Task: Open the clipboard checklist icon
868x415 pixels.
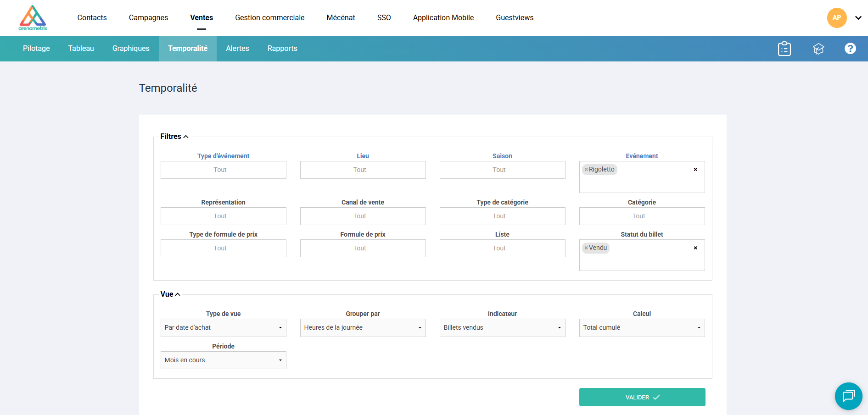Action: 784,49
